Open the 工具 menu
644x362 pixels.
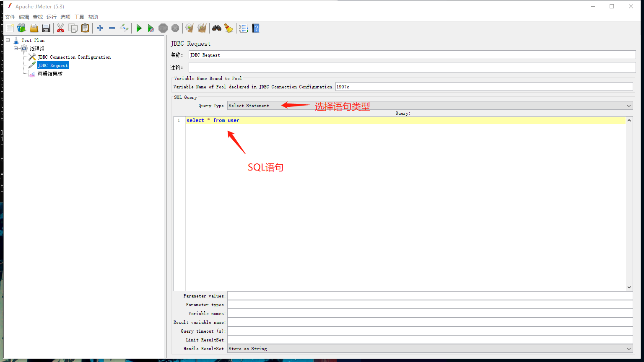79,17
